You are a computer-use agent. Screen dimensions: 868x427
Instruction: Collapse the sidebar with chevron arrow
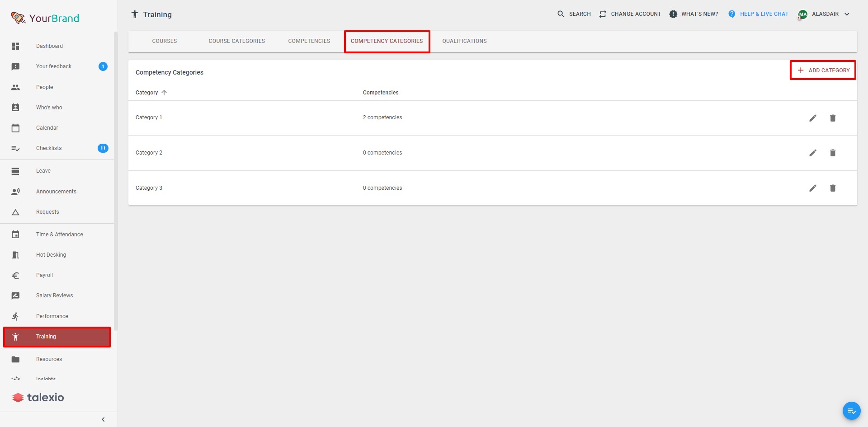point(103,419)
